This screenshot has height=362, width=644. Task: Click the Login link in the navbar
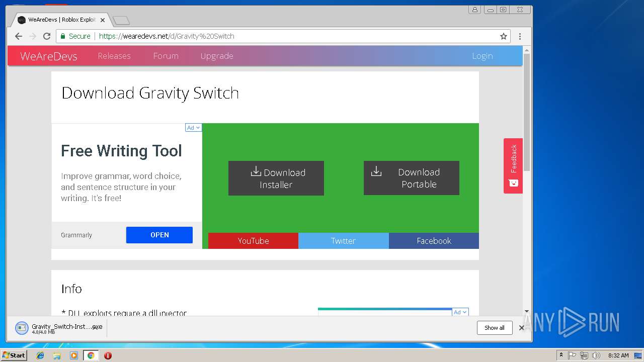pos(482,56)
